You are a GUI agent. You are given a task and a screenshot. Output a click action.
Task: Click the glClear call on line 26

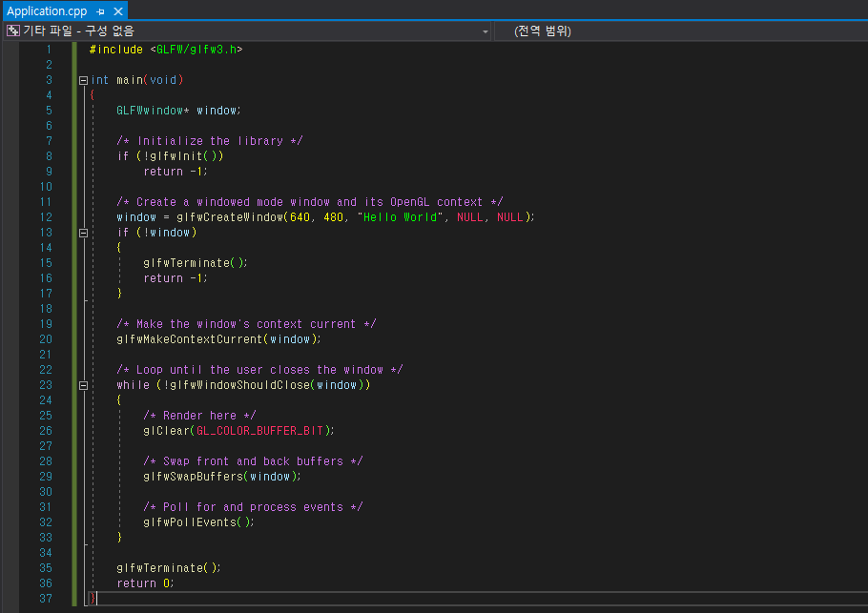[166, 431]
